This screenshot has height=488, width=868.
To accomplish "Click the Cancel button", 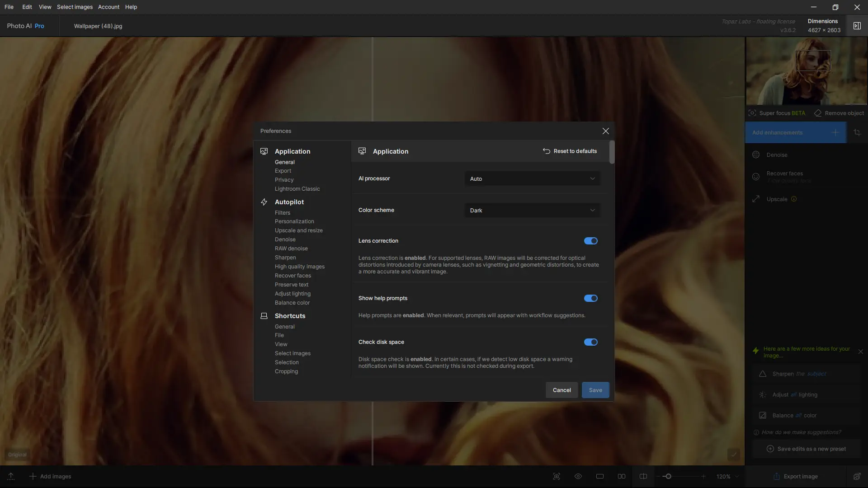I will (x=561, y=390).
